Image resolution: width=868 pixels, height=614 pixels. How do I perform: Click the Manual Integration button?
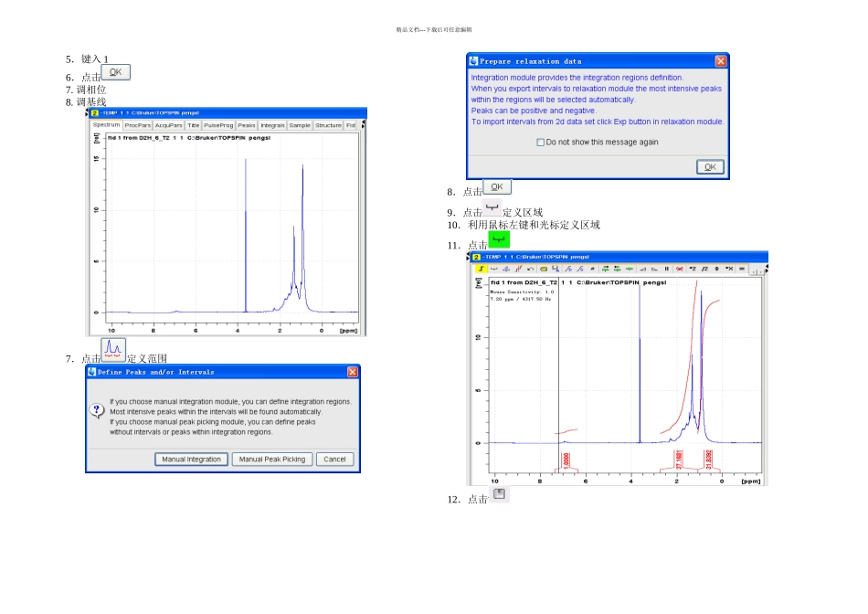pos(191,459)
